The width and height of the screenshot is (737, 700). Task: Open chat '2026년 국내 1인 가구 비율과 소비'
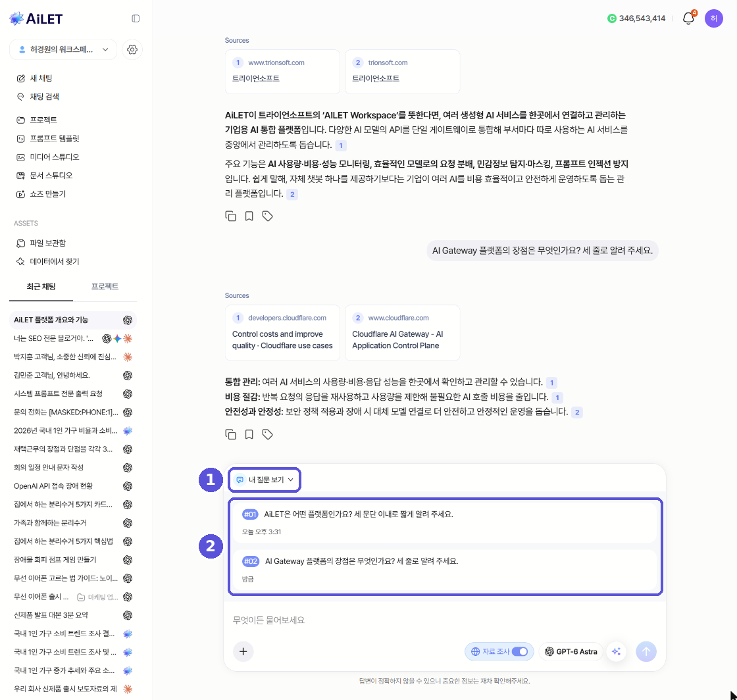pos(73,430)
